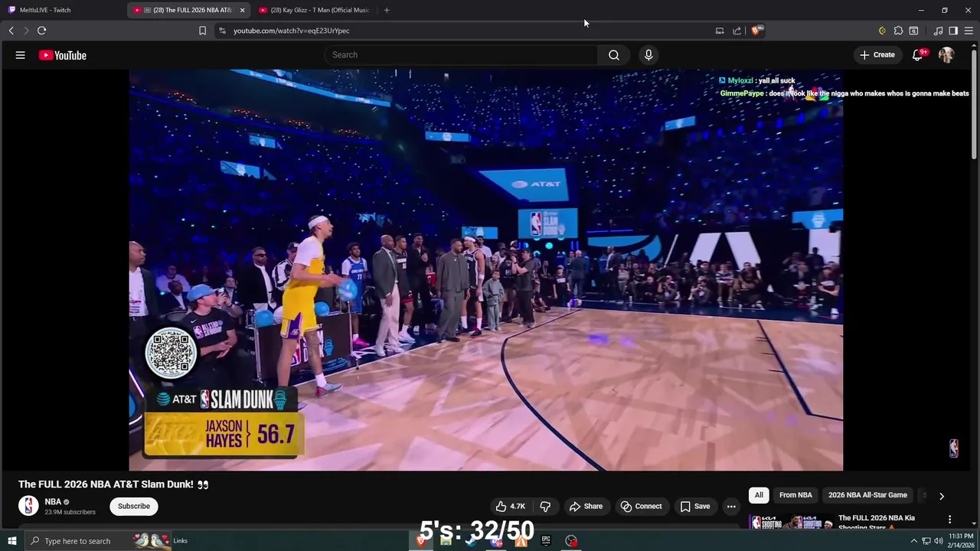Go back with browser back arrow
The height and width of the screenshot is (551, 980).
[x=11, y=31]
